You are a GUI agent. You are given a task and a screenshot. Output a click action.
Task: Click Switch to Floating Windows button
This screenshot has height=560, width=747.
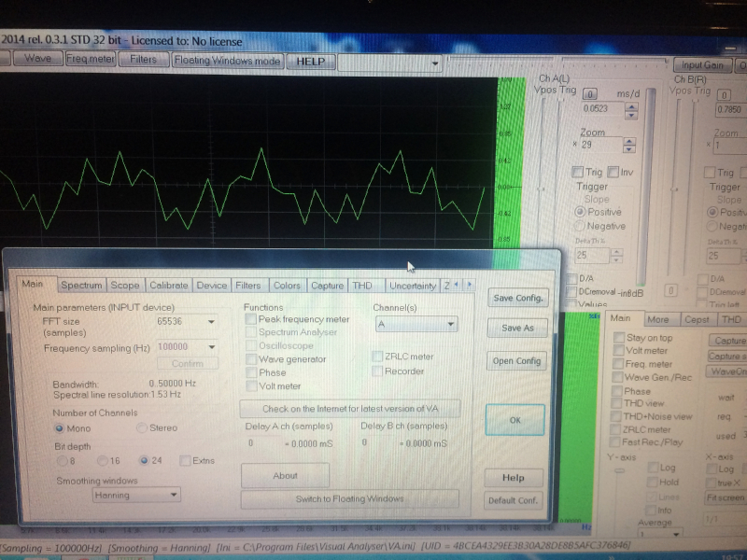pyautogui.click(x=349, y=498)
